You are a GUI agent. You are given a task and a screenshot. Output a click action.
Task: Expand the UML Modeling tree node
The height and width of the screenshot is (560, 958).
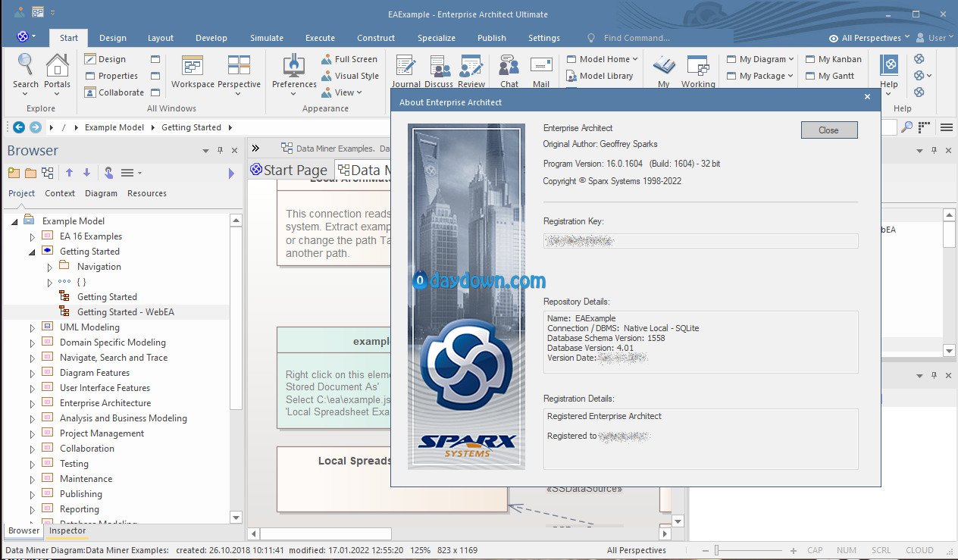(x=32, y=327)
